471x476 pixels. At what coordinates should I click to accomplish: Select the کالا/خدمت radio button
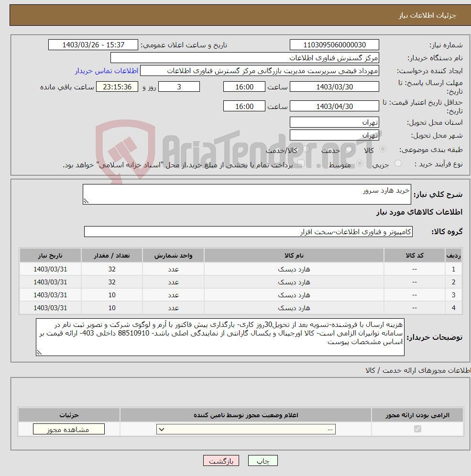click(306, 149)
